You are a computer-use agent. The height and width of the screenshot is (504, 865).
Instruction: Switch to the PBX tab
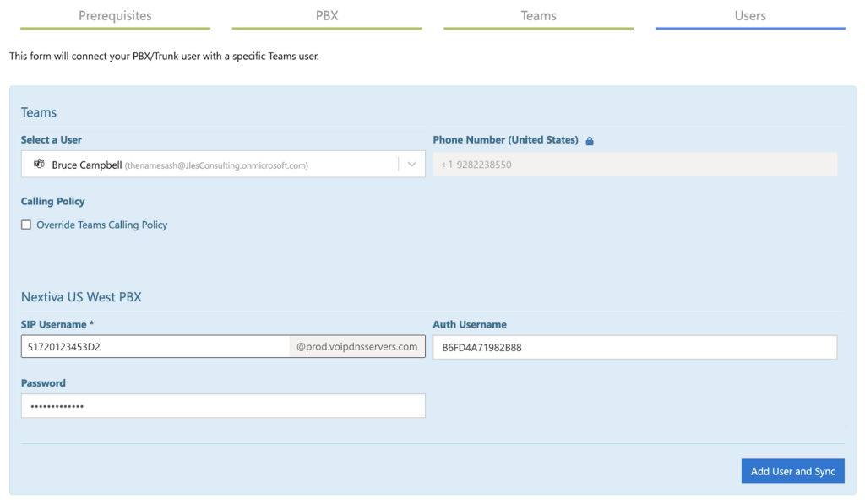(x=327, y=16)
